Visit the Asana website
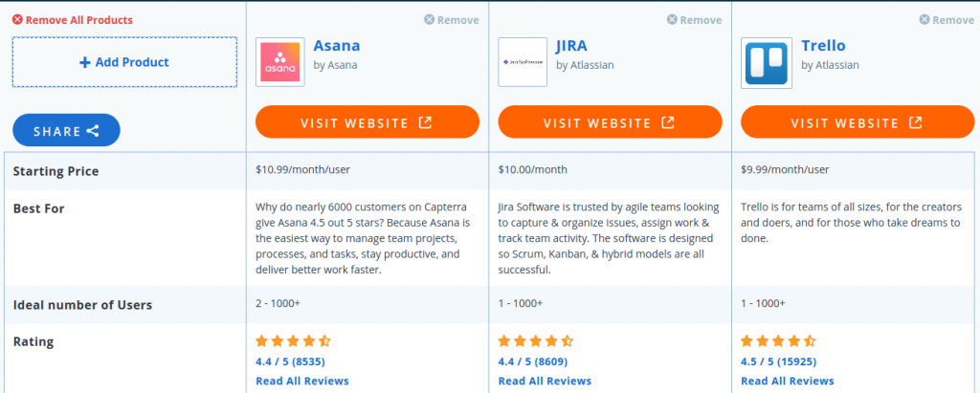The image size is (980, 393). point(367,122)
